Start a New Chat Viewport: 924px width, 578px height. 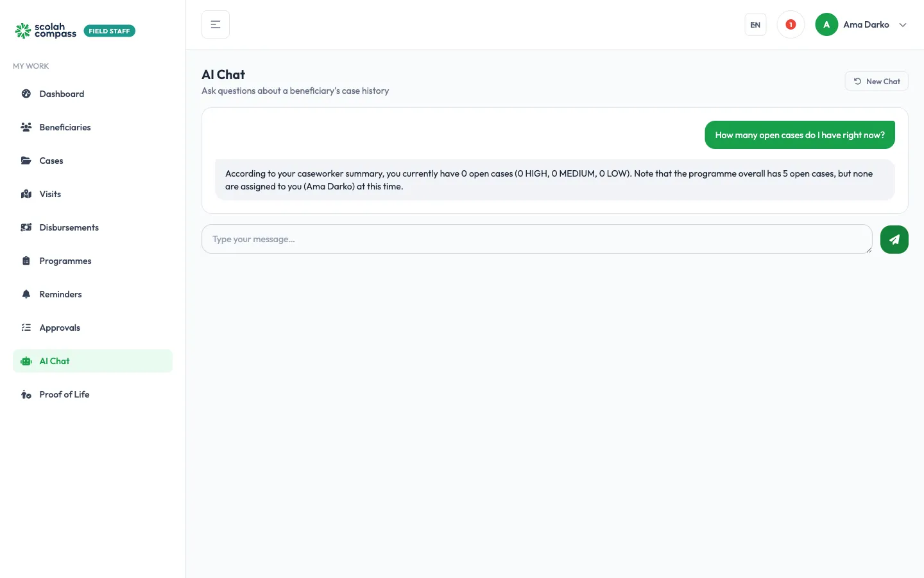pyautogui.click(x=877, y=81)
